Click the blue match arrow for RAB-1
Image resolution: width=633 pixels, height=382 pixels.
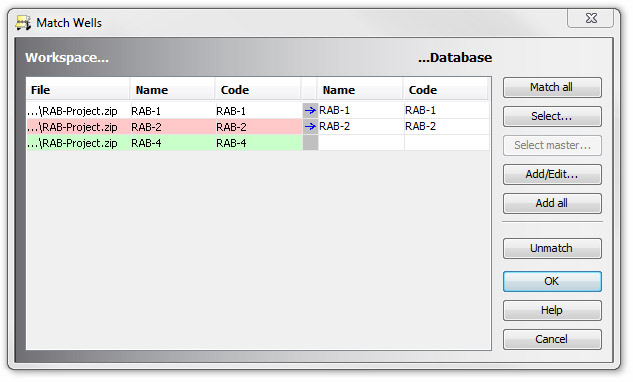point(310,110)
